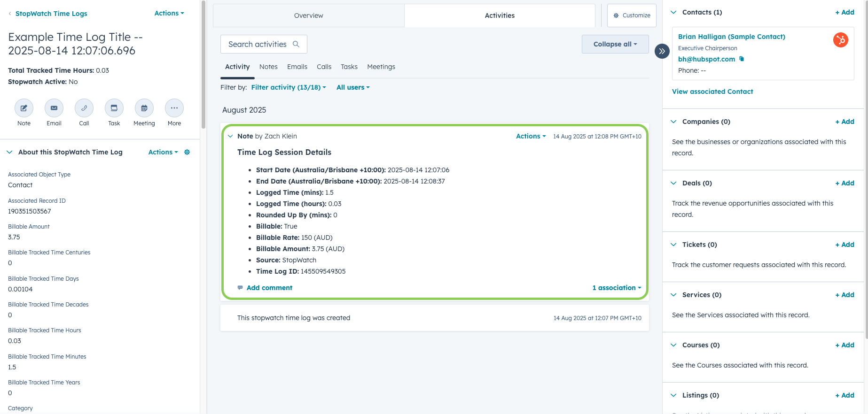Open the Collapse all dropdown
The width and height of the screenshot is (868, 414).
[615, 44]
